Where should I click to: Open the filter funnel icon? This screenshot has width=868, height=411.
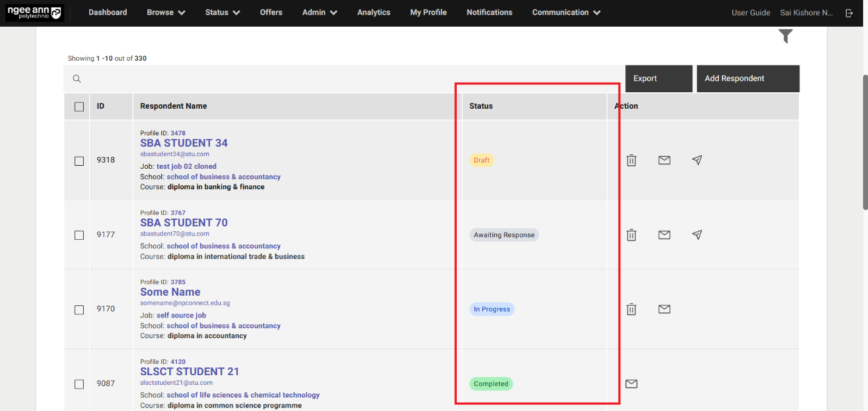[786, 36]
